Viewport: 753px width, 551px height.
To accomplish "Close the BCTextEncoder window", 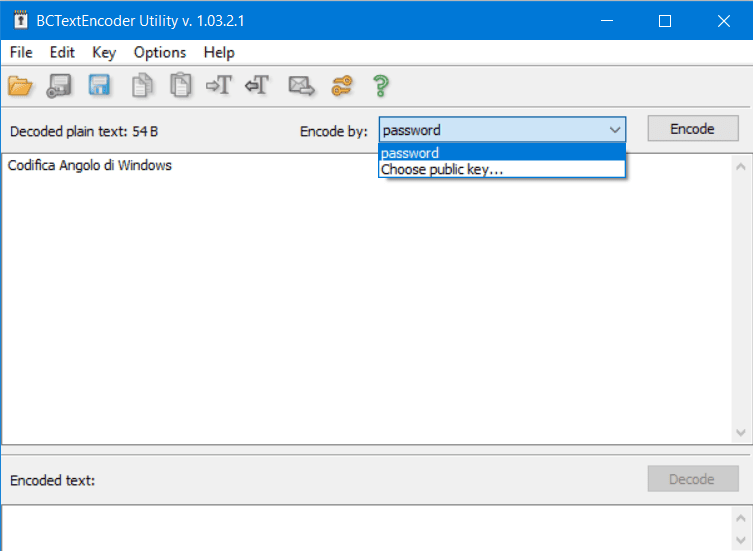I will point(723,21).
